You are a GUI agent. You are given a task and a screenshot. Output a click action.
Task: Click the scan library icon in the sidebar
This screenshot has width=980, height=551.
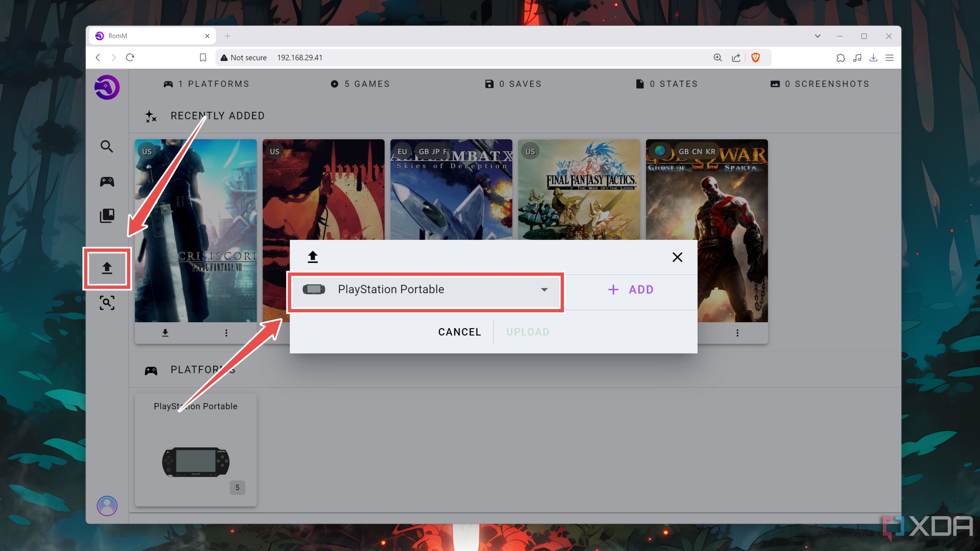click(x=107, y=303)
